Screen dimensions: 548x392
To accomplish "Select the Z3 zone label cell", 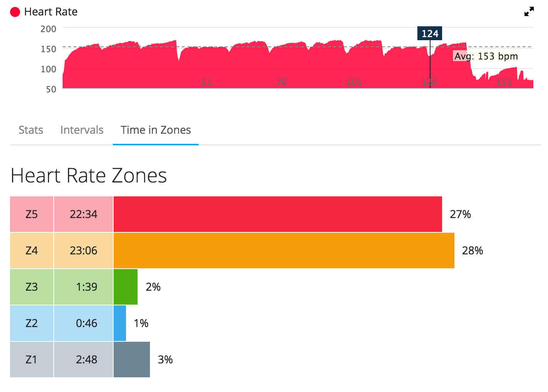I will (x=32, y=287).
